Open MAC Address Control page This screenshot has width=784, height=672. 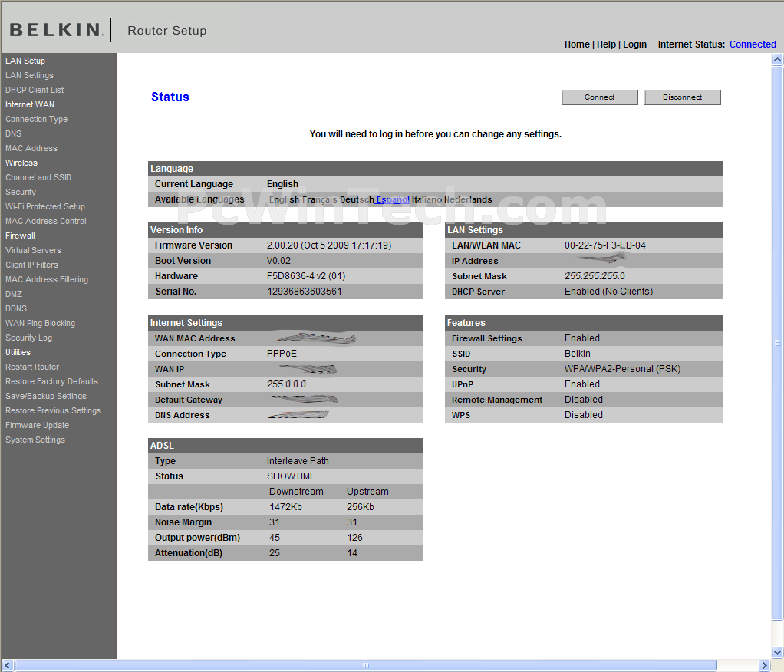click(45, 221)
